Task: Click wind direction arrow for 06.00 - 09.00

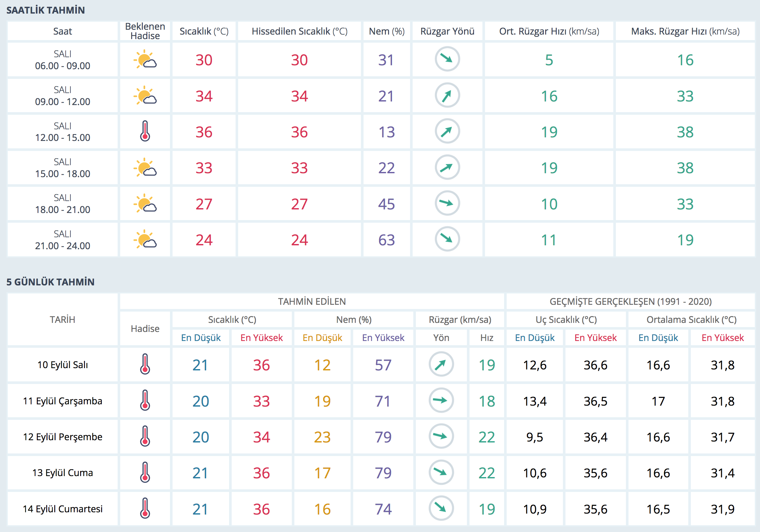Action: click(x=447, y=59)
